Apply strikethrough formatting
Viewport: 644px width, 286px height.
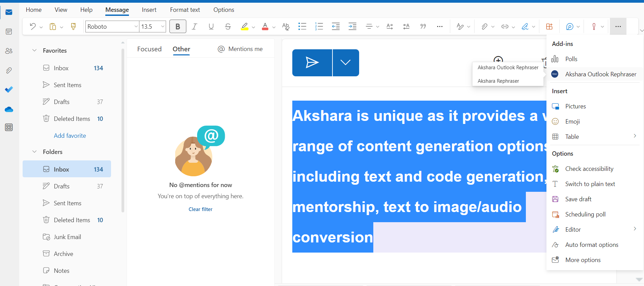228,26
